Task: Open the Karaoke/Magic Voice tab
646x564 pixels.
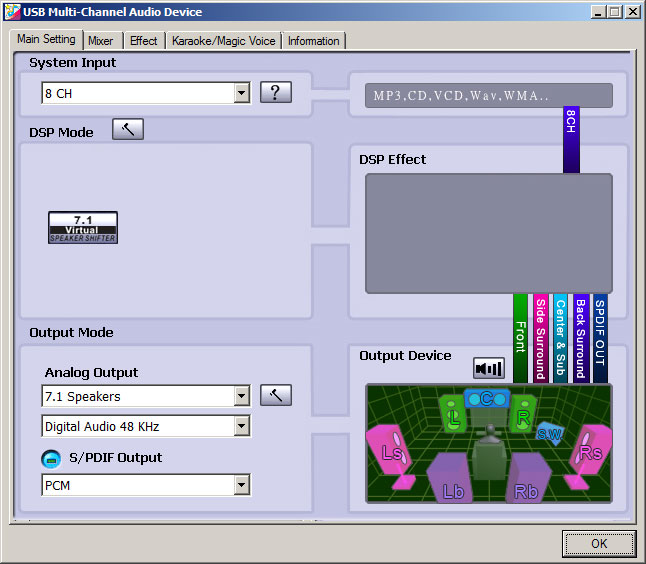Action: pos(223,41)
